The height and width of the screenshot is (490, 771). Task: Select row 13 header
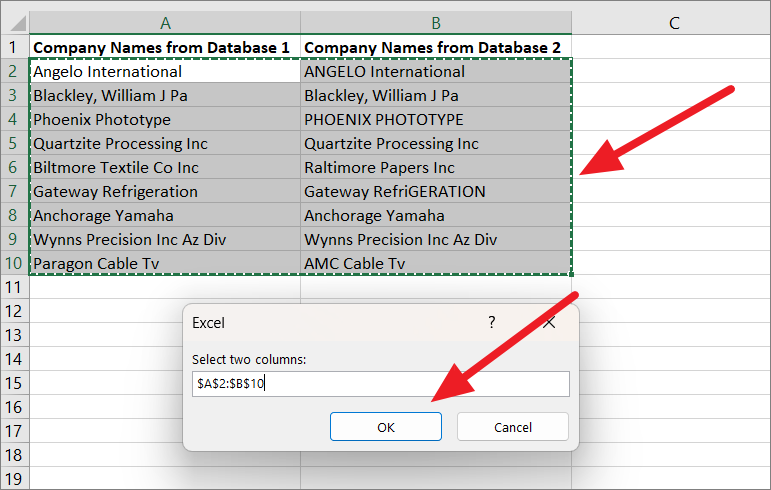13,335
